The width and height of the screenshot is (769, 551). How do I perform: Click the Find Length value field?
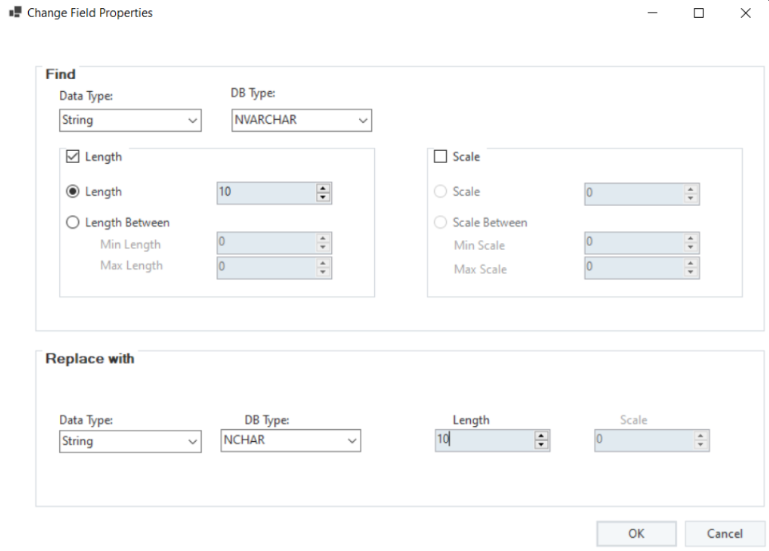pos(265,192)
